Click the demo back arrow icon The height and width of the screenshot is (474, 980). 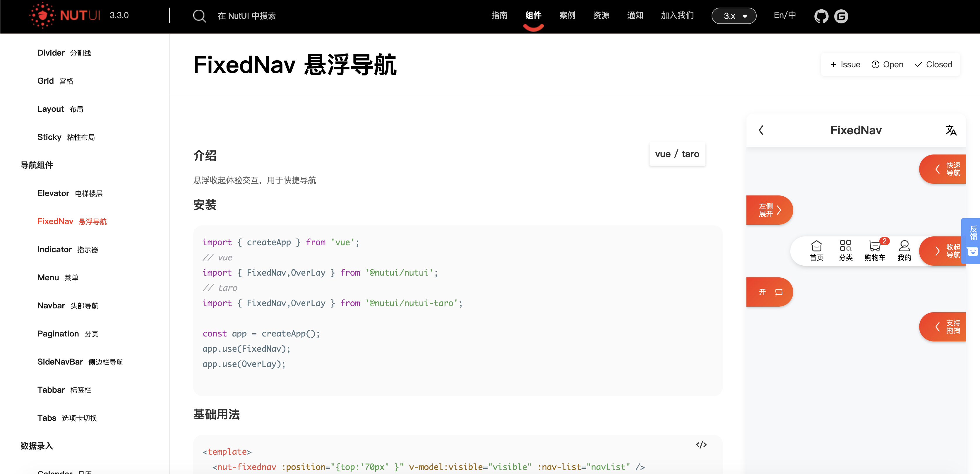(761, 130)
